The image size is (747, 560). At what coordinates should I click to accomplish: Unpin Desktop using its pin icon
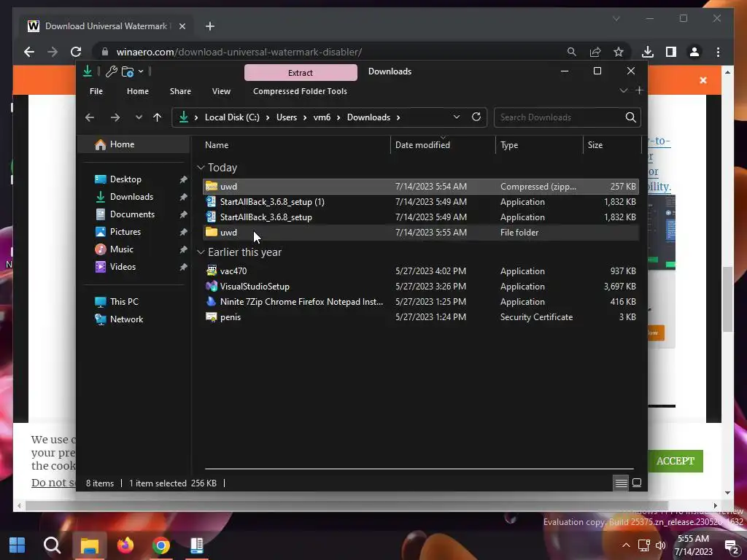click(x=183, y=179)
